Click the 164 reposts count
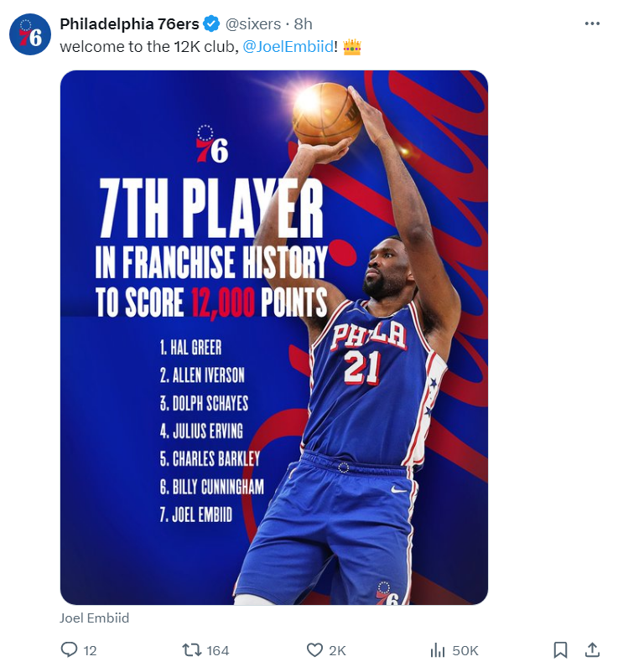The width and height of the screenshot is (618, 672). click(x=218, y=650)
